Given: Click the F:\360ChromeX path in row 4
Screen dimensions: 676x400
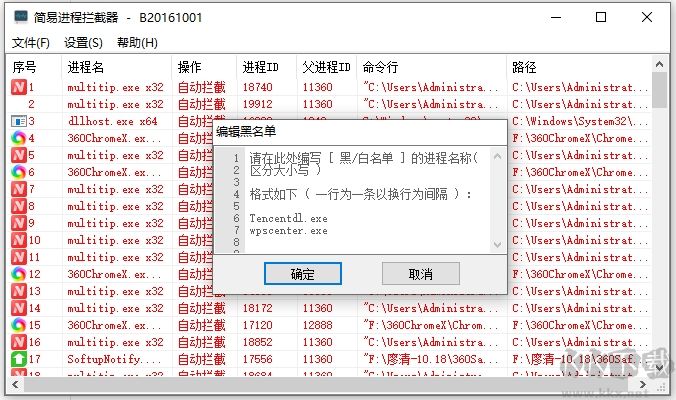Looking at the screenshot, I should tap(580, 138).
